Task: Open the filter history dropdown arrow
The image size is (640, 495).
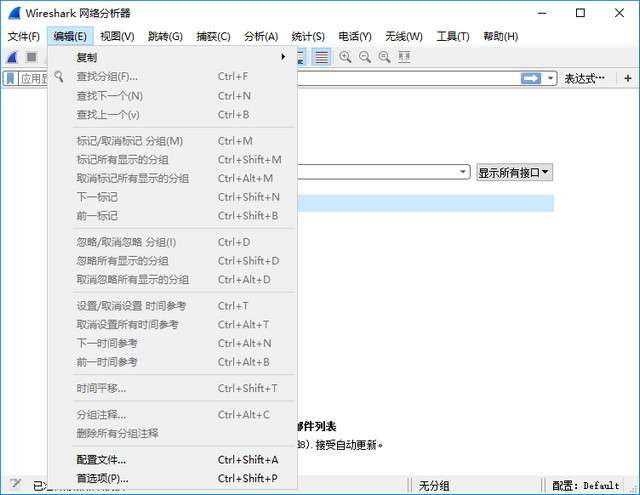Action: 550,78
